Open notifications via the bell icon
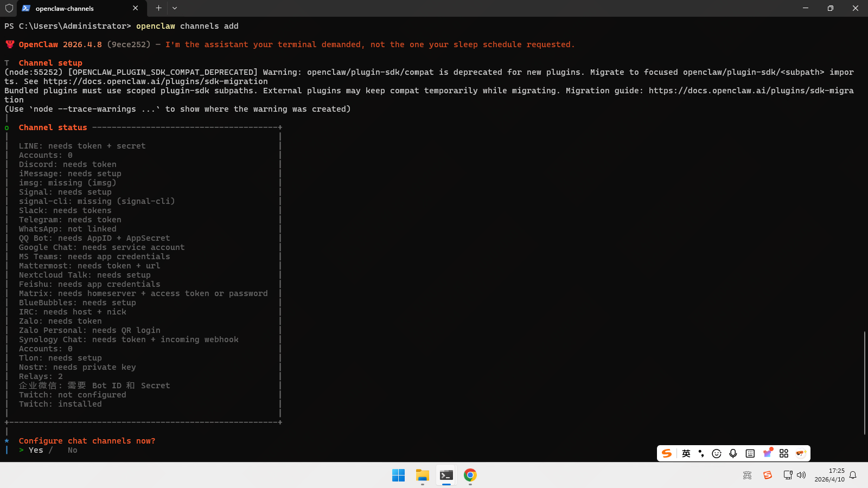The height and width of the screenshot is (488, 868). [x=853, y=476]
